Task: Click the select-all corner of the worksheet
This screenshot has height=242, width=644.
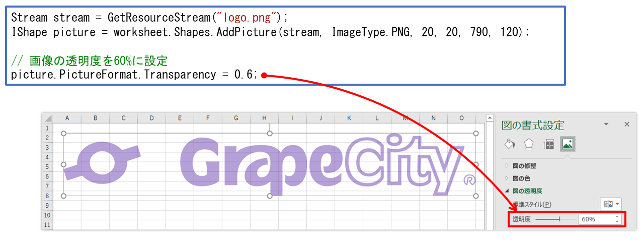Action: pyautogui.click(x=47, y=118)
